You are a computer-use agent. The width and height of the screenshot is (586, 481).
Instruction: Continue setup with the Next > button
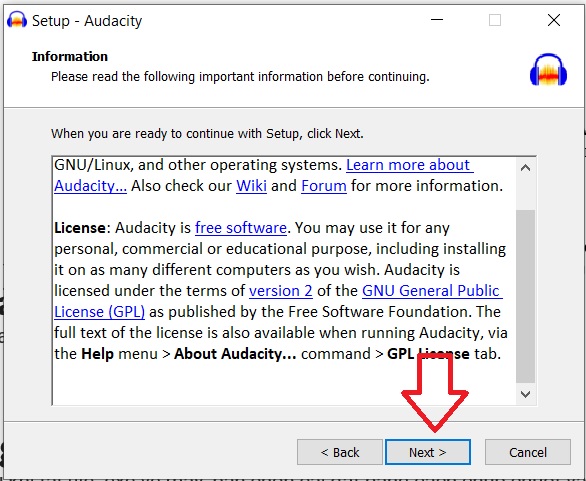(428, 452)
